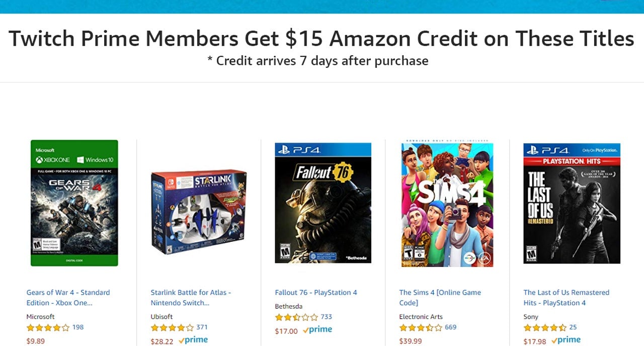Open The Sims 4 cover image
The width and height of the screenshot is (644, 362).
coord(447,205)
